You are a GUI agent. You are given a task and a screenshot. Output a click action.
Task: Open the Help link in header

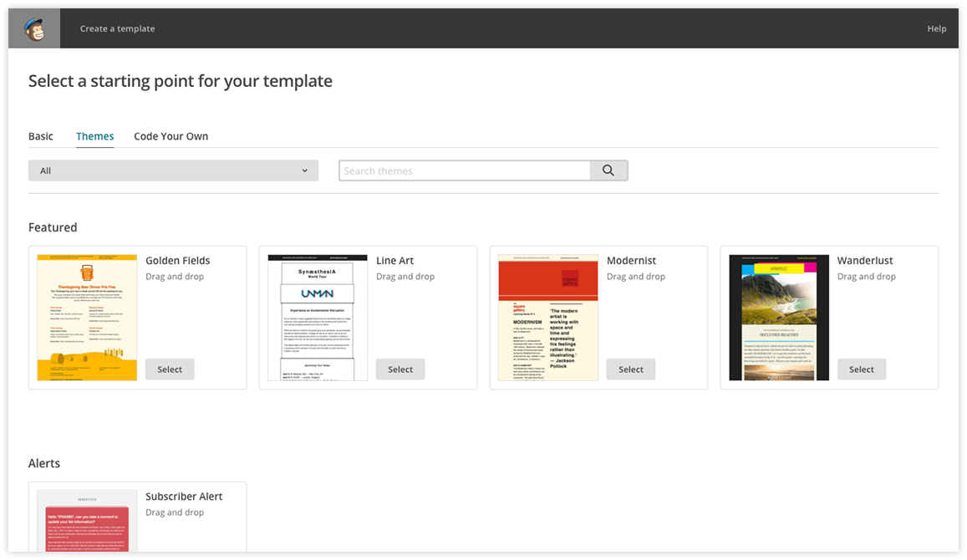936,28
